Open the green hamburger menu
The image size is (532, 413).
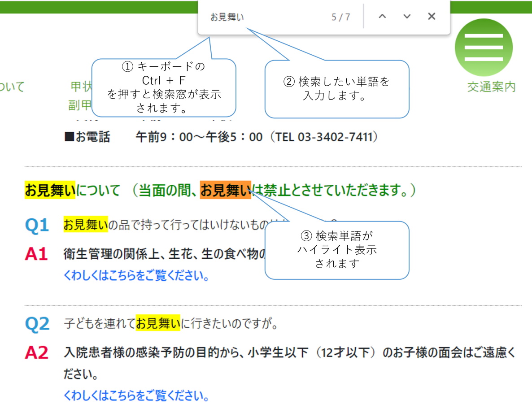[x=484, y=48]
